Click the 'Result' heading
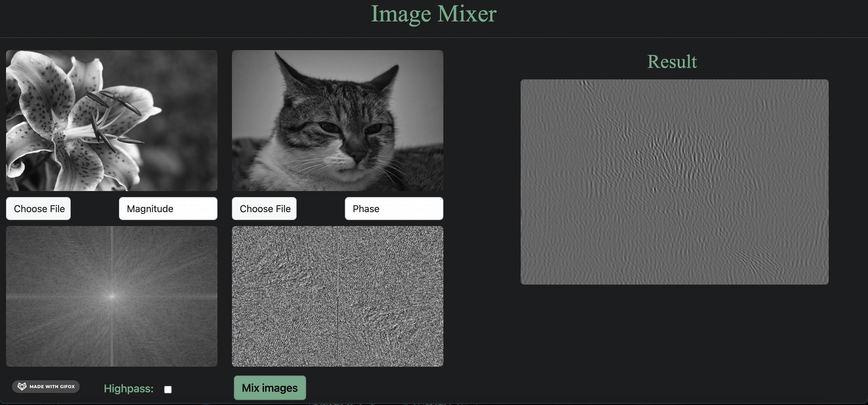Screen dimensions: 868x405 [672, 62]
